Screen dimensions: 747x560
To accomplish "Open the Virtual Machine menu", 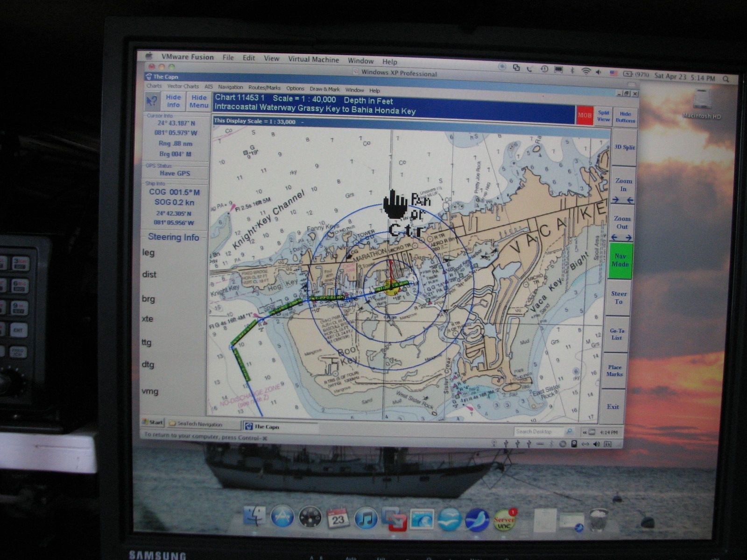I will coord(313,59).
